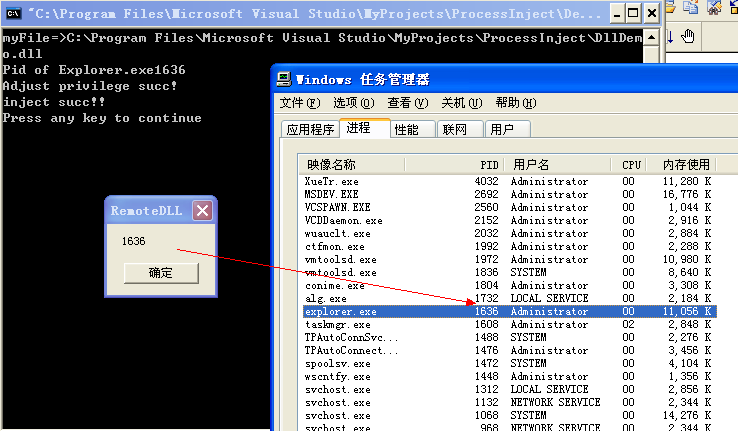Image resolution: width=738 pixels, height=431 pixels.
Task: Sort processes by PID column header
Action: 454,165
